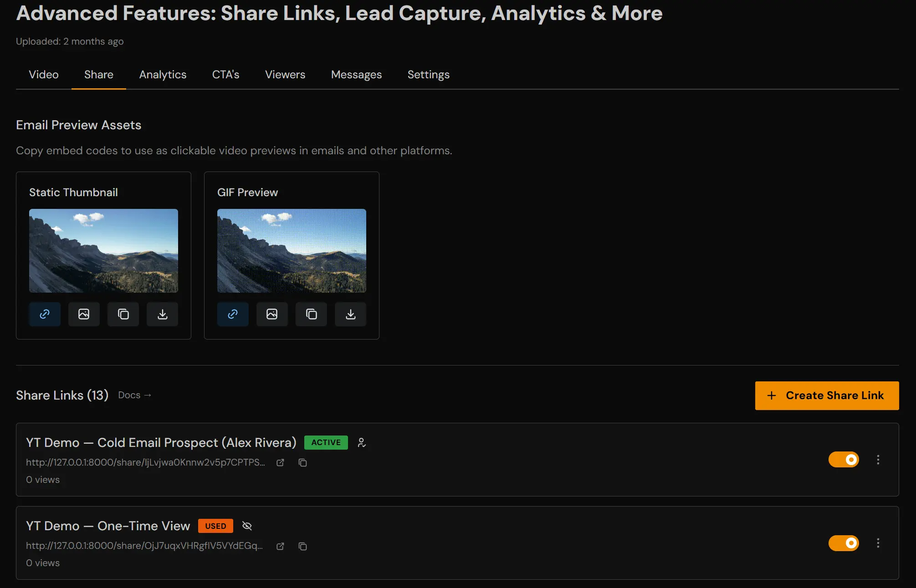Click One-Time View share URL text

(x=144, y=546)
